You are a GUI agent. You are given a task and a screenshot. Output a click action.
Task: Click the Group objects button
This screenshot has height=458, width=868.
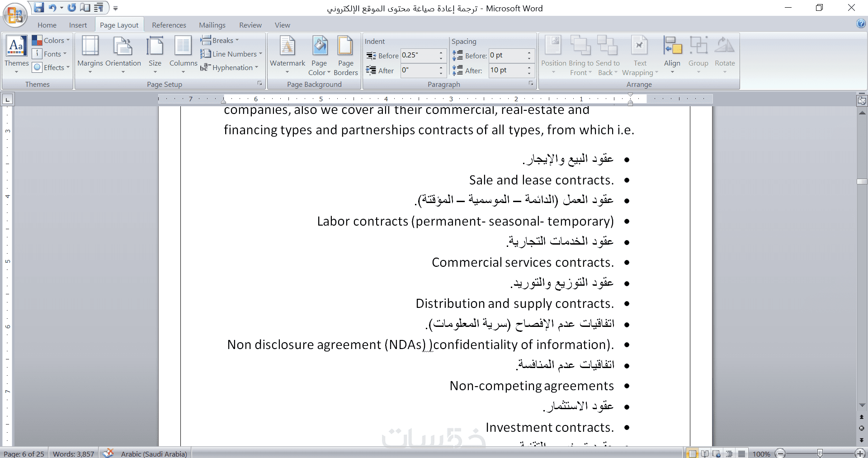(x=698, y=55)
